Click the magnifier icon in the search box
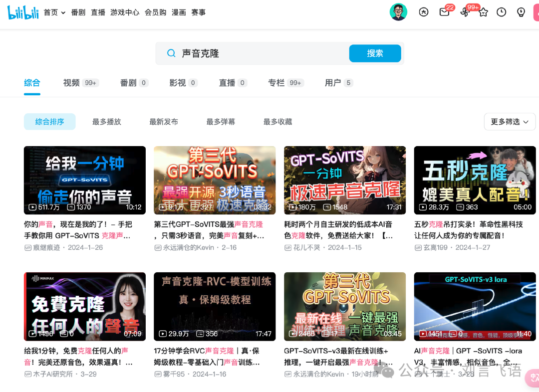The image size is (539, 392). (171, 53)
